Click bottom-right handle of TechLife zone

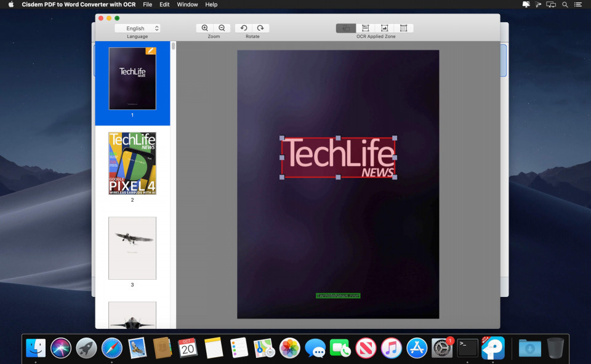395,177
